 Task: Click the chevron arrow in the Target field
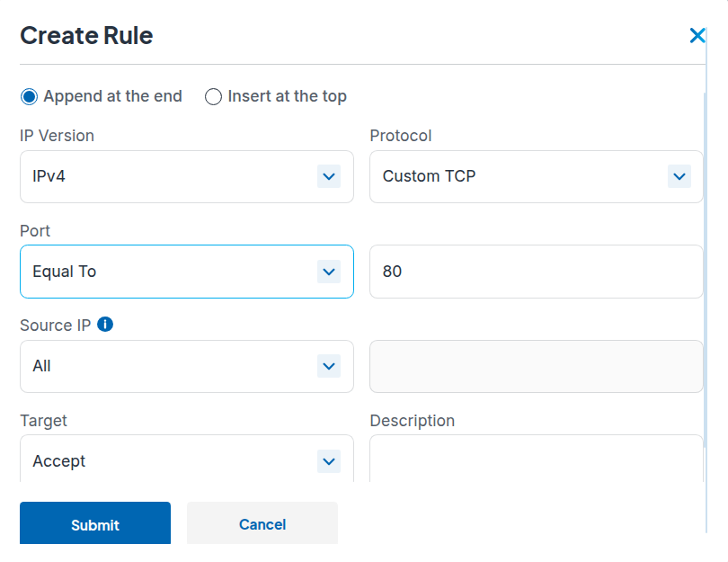pos(329,461)
